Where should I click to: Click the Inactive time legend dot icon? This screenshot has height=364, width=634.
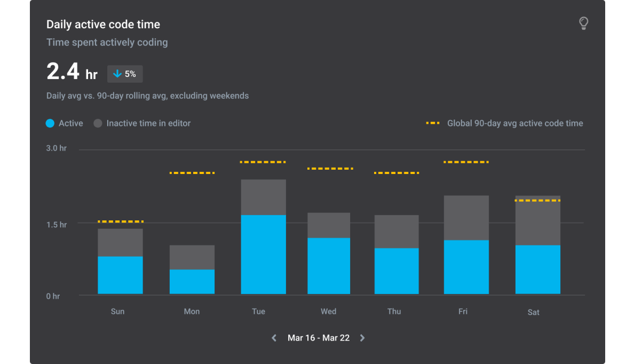(98, 123)
